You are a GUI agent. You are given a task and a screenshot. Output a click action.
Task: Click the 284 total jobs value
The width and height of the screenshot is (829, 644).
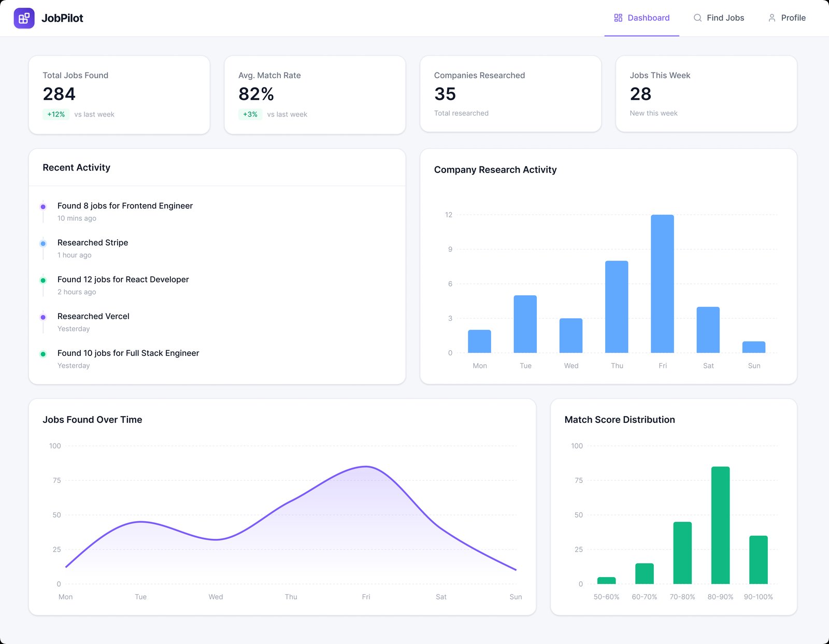(x=59, y=94)
